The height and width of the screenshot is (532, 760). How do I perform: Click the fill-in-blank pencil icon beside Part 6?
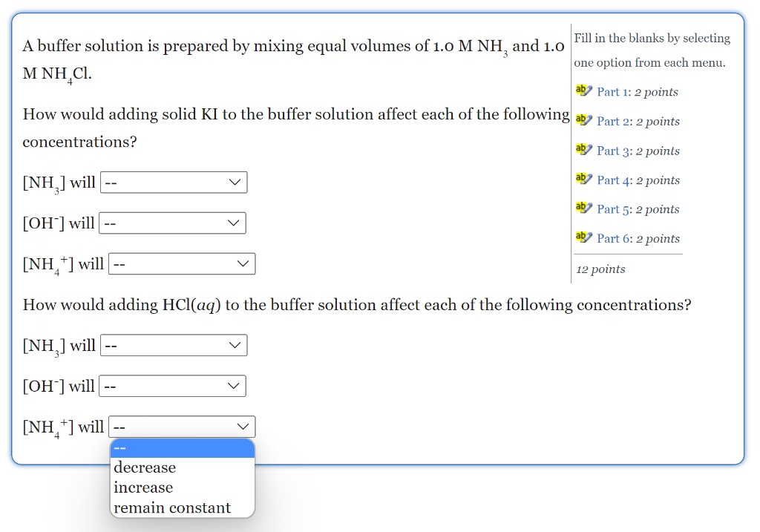pos(582,235)
